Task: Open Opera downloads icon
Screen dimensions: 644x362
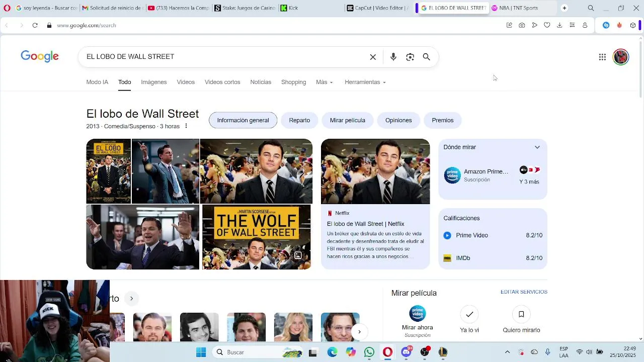Action: pos(559,25)
